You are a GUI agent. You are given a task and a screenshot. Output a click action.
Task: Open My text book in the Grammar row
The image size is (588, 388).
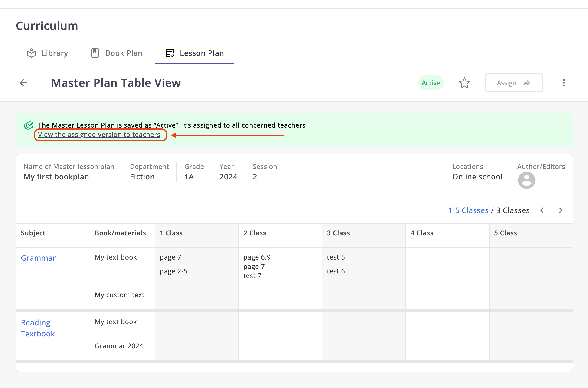[x=116, y=257]
